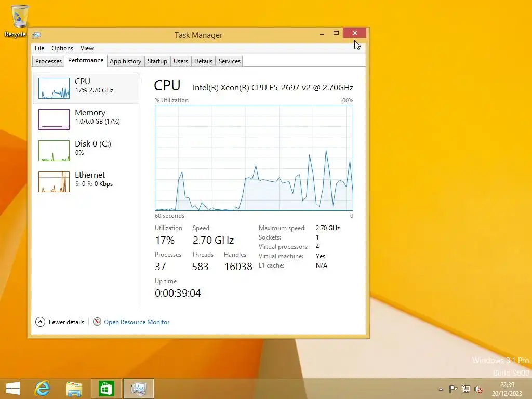This screenshot has width=532, height=399.
Task: Click the 16038 handles value
Action: pyautogui.click(x=238, y=267)
